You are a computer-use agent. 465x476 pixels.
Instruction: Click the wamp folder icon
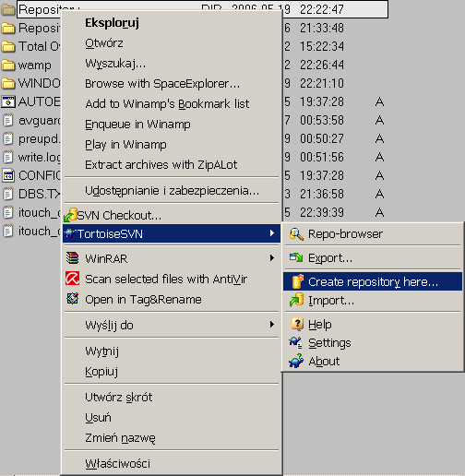[x=8, y=65]
